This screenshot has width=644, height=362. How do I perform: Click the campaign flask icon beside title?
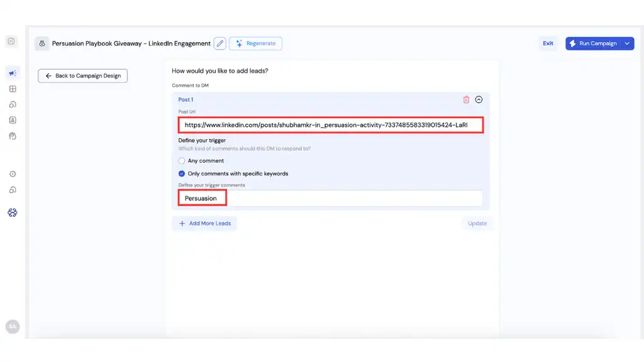42,43
